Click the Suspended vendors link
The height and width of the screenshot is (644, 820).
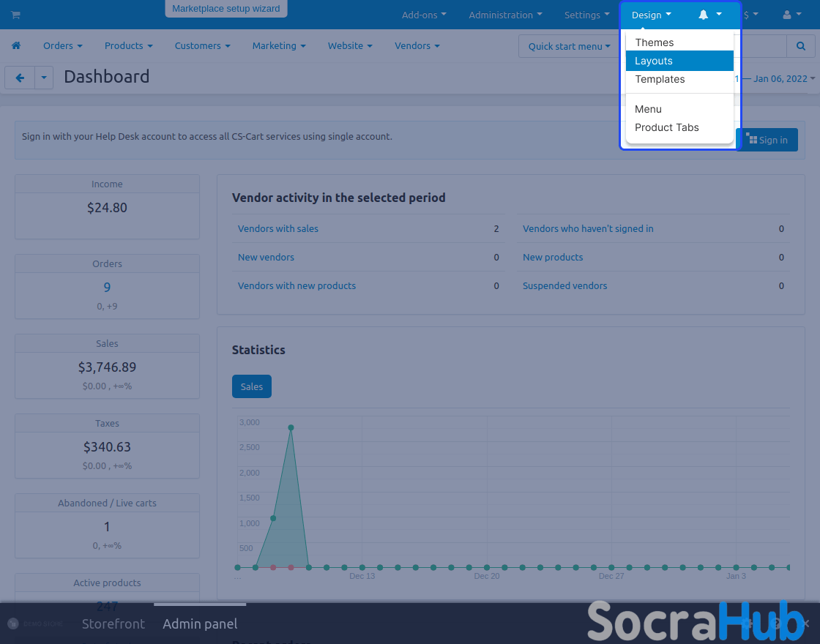click(x=564, y=285)
